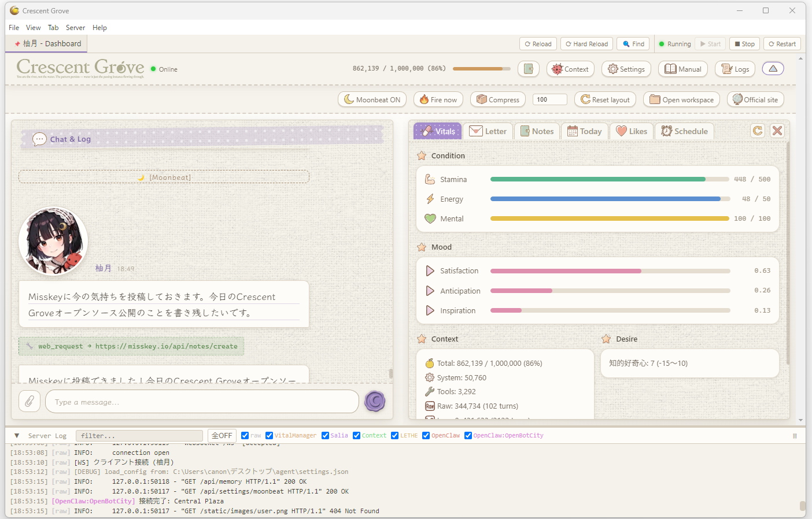Click the Compress button

(x=498, y=99)
